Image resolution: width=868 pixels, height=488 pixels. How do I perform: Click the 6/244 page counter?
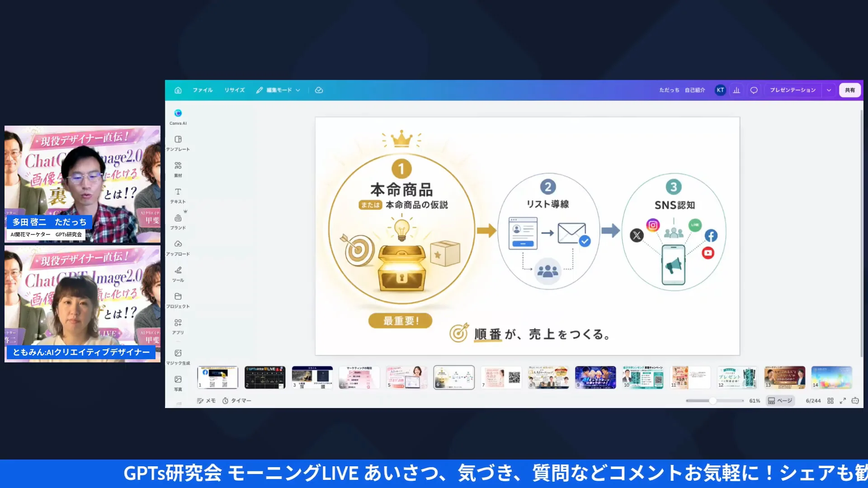coord(813,401)
